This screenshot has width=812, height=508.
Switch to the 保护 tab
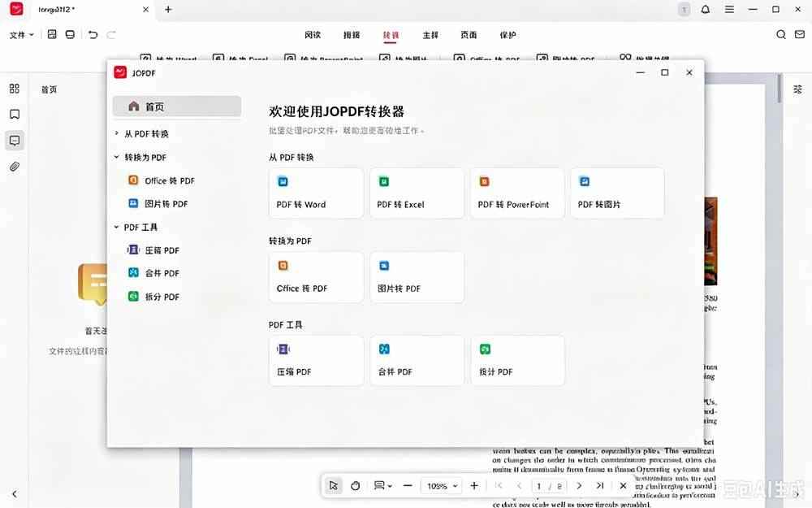[x=508, y=35]
